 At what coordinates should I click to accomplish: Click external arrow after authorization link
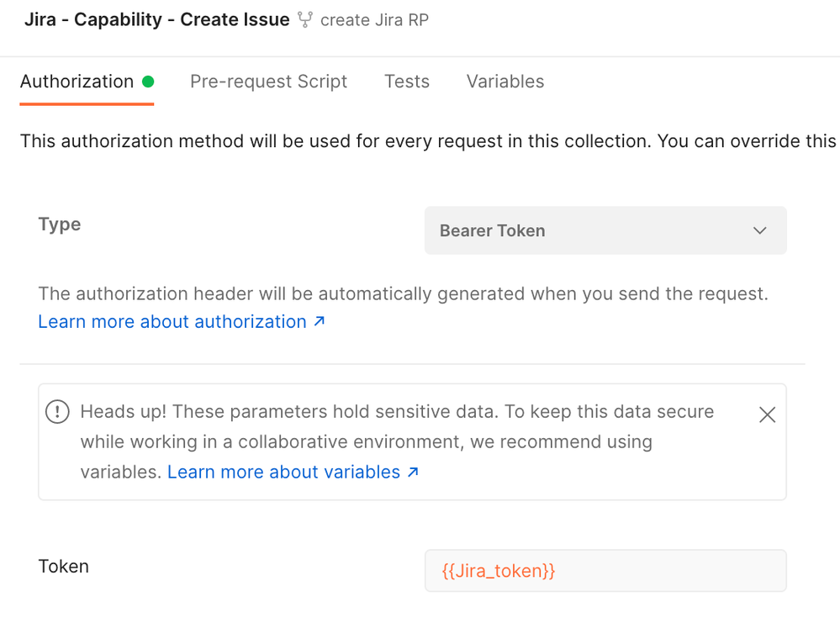click(x=320, y=321)
